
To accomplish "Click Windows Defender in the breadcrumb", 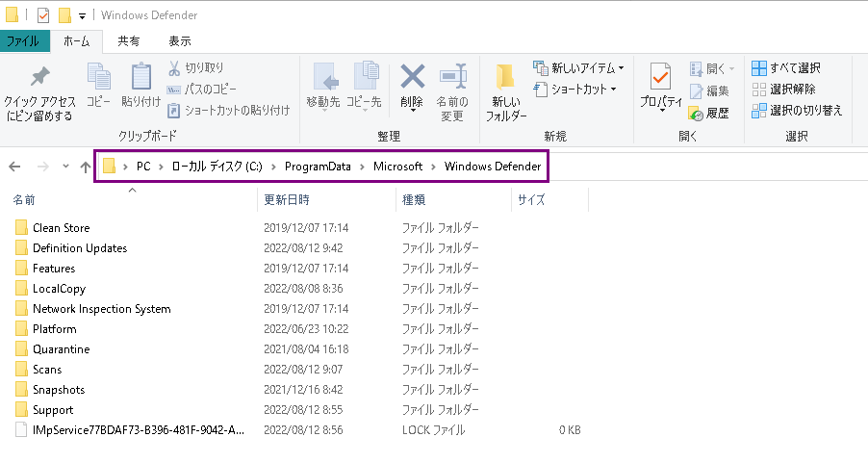I will pos(493,167).
